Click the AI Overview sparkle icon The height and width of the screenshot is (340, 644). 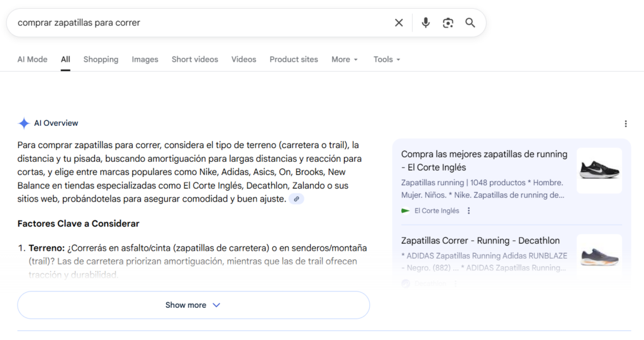24,123
